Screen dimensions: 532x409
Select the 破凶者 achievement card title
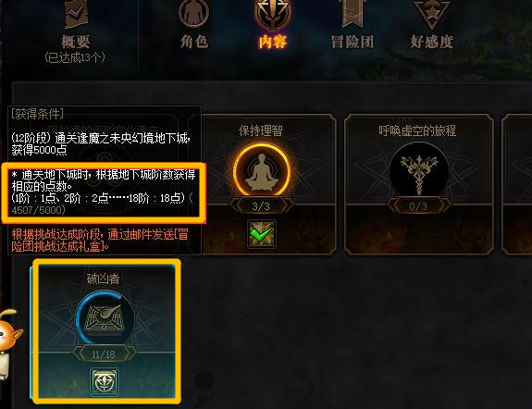click(103, 279)
